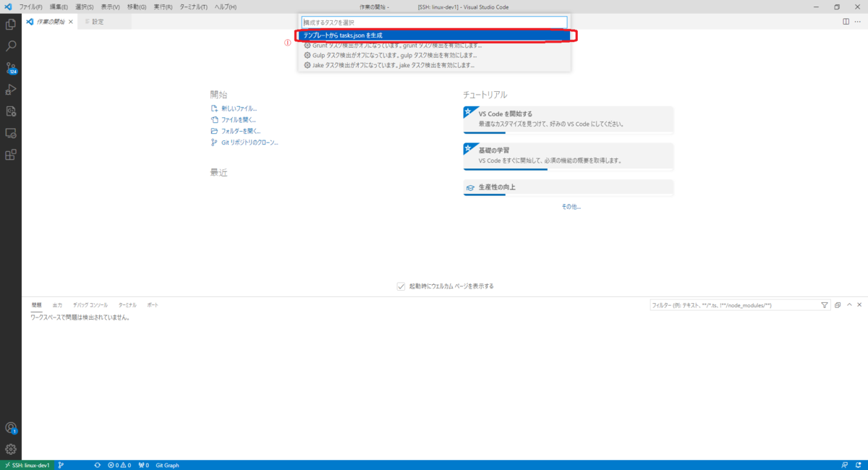This screenshot has height=470, width=868.
Task: Switch to the 問題 panel tab
Action: click(36, 305)
